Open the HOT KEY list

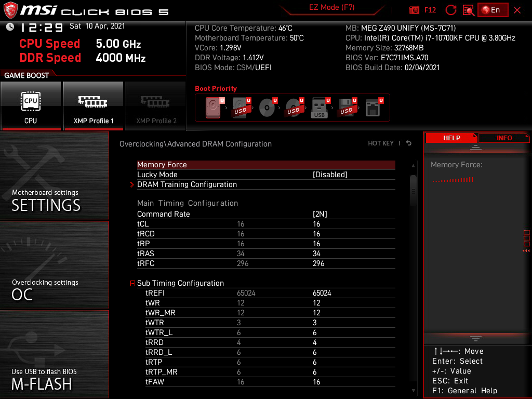(381, 143)
